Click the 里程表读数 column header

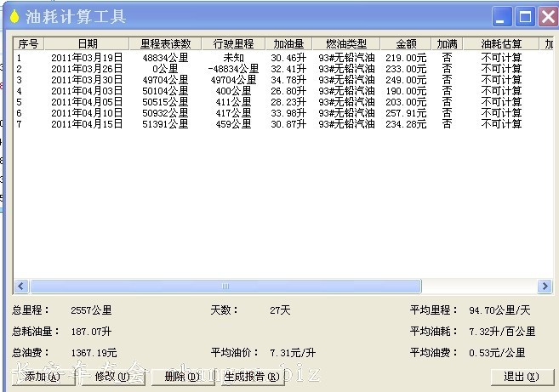pos(165,43)
